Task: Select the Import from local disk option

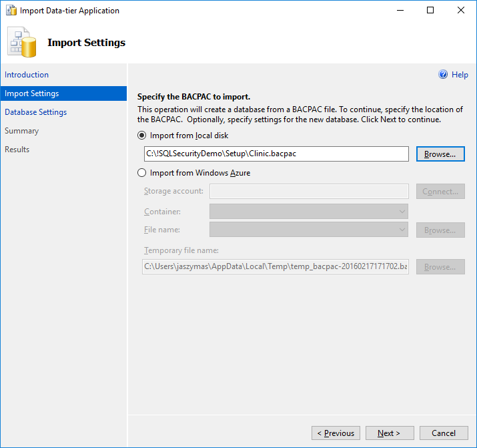Action: coord(141,136)
